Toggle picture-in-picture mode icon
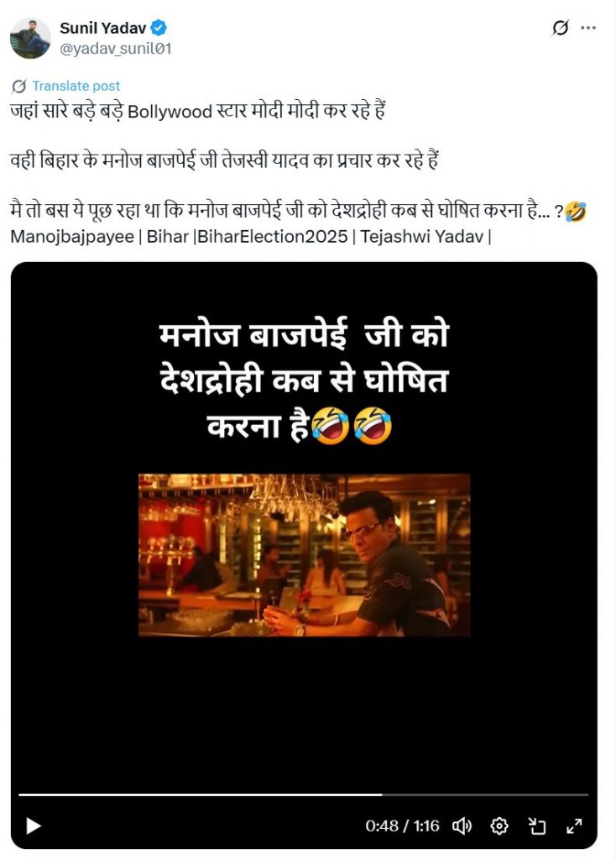Image resolution: width=616 pixels, height=860 pixels. 537,826
